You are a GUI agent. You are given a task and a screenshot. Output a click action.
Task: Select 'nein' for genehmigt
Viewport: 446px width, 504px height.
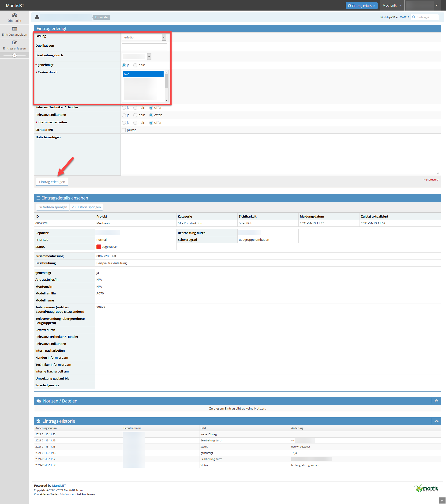point(135,65)
